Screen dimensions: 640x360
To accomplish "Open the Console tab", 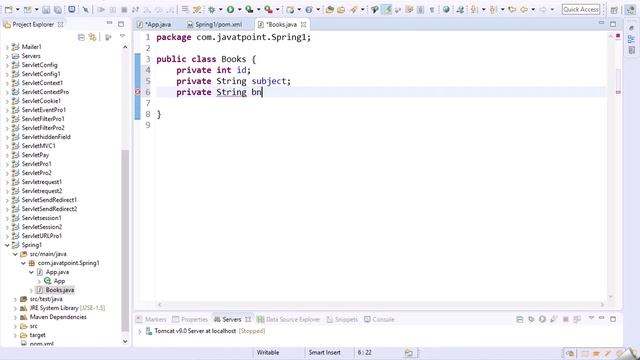I will coord(379,319).
